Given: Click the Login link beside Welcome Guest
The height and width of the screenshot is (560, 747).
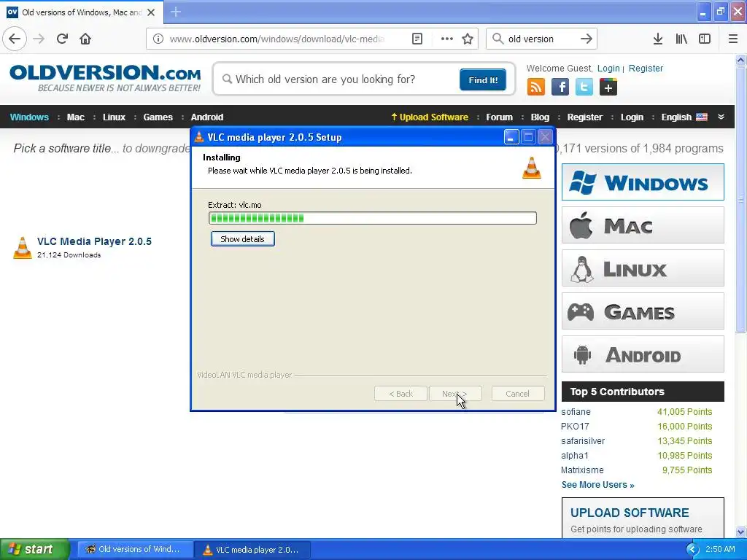Looking at the screenshot, I should 608,68.
